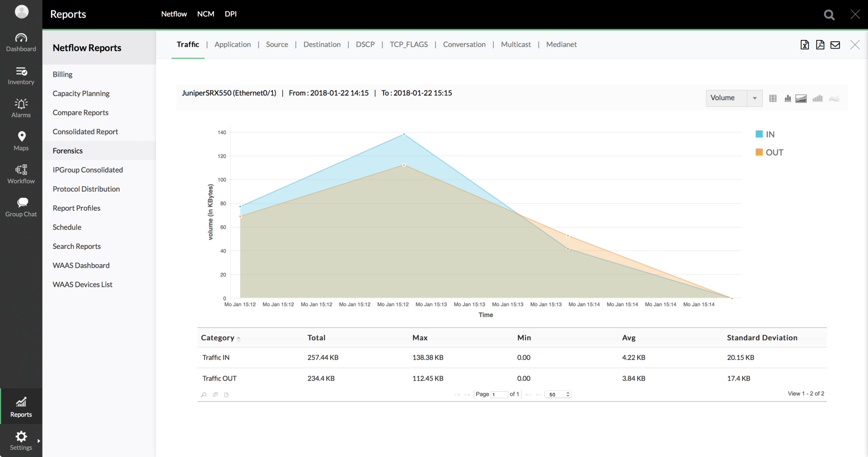Open the Protocol Distribution report

coord(85,189)
